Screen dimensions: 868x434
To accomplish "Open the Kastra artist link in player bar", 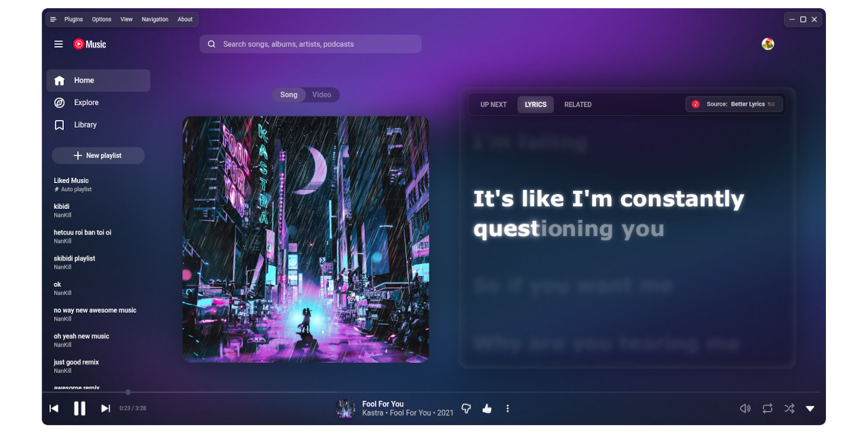I will pyautogui.click(x=372, y=413).
